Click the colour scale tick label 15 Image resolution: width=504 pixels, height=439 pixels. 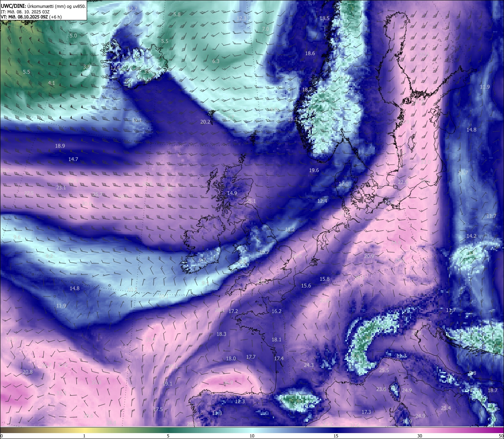coord(336,436)
